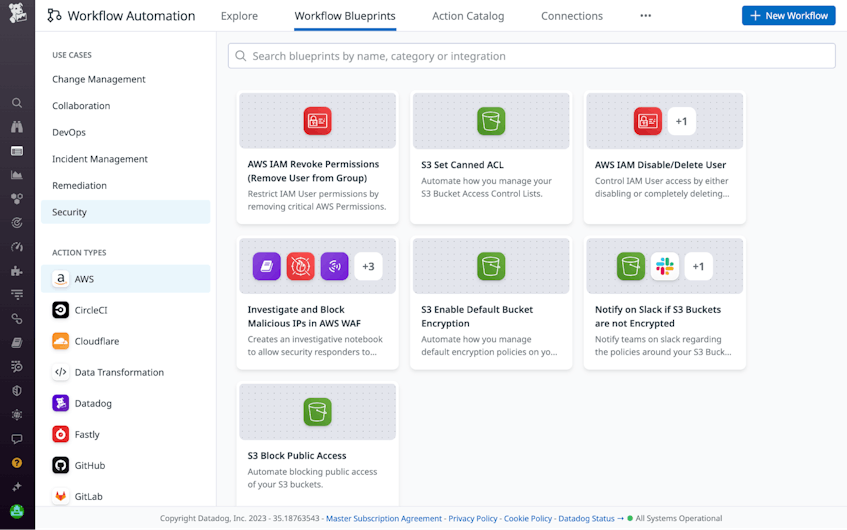Click the CircleCI logo icon
This screenshot has width=847, height=530.
[60, 310]
